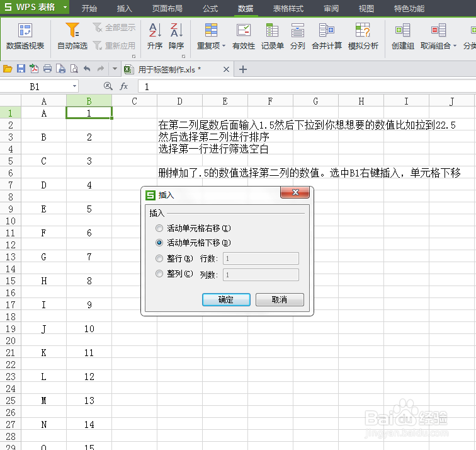Viewport: 476px width, 450px height.
Task: Export to PDF icon in quick toolbar
Action: click(x=34, y=69)
